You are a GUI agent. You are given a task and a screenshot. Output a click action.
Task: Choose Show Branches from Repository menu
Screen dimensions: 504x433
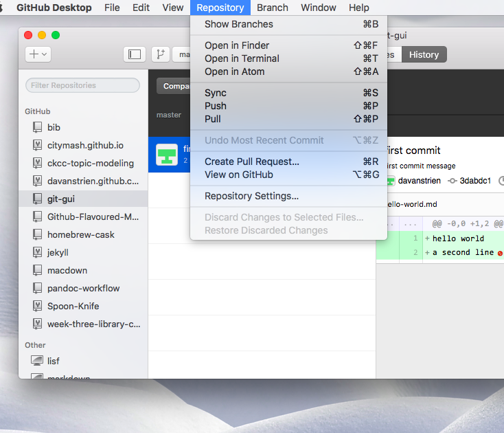[238, 24]
